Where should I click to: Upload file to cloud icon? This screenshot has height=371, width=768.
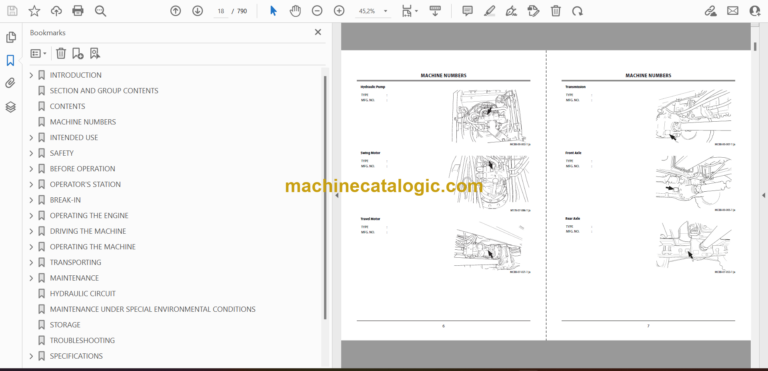56,11
